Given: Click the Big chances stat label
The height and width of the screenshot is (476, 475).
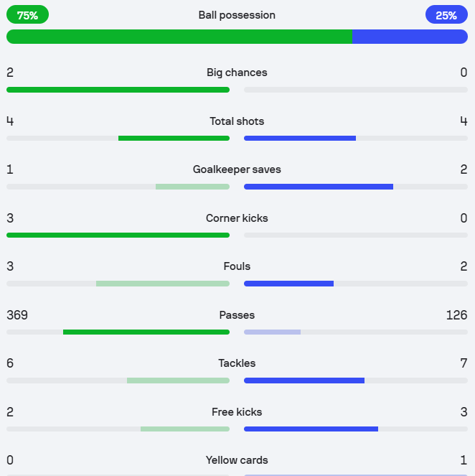Looking at the screenshot, I should click(237, 73).
